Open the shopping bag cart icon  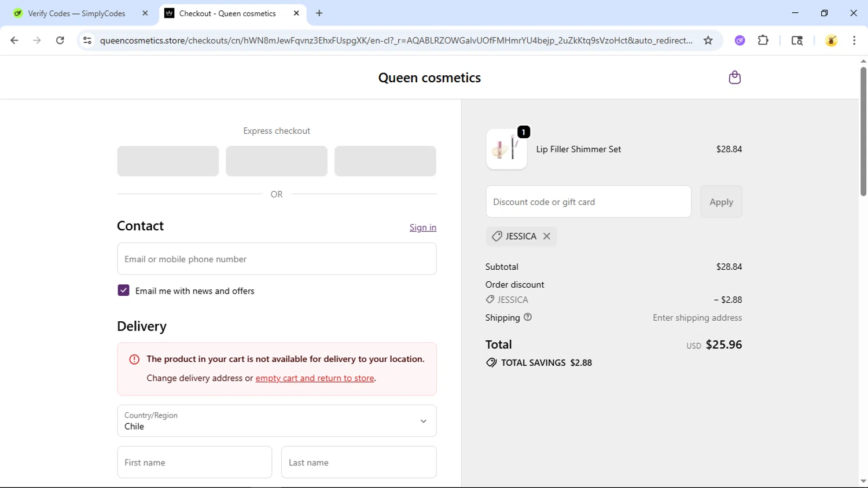734,78
